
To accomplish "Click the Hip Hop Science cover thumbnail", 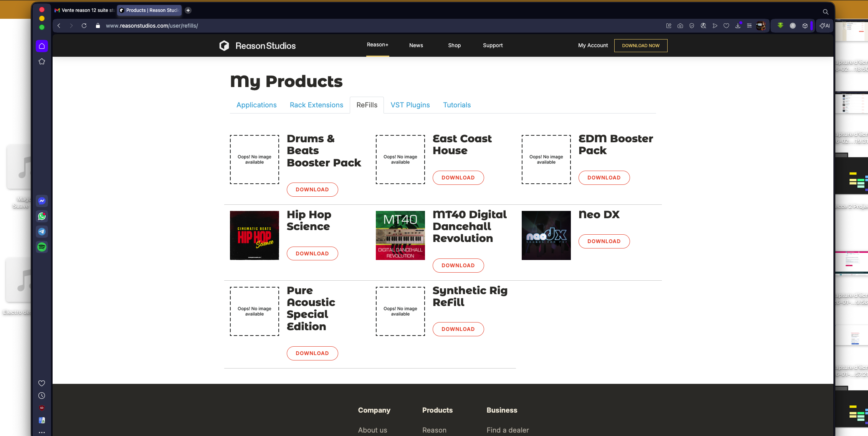I will [x=254, y=235].
